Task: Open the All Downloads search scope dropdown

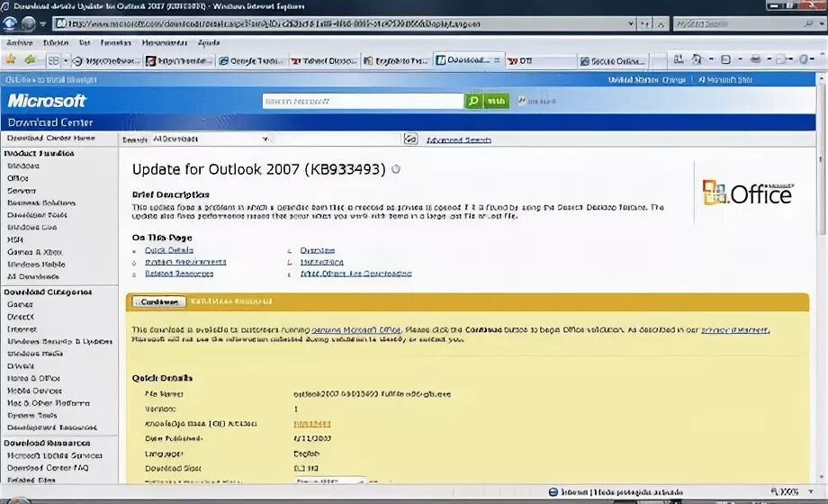Action: click(211, 139)
